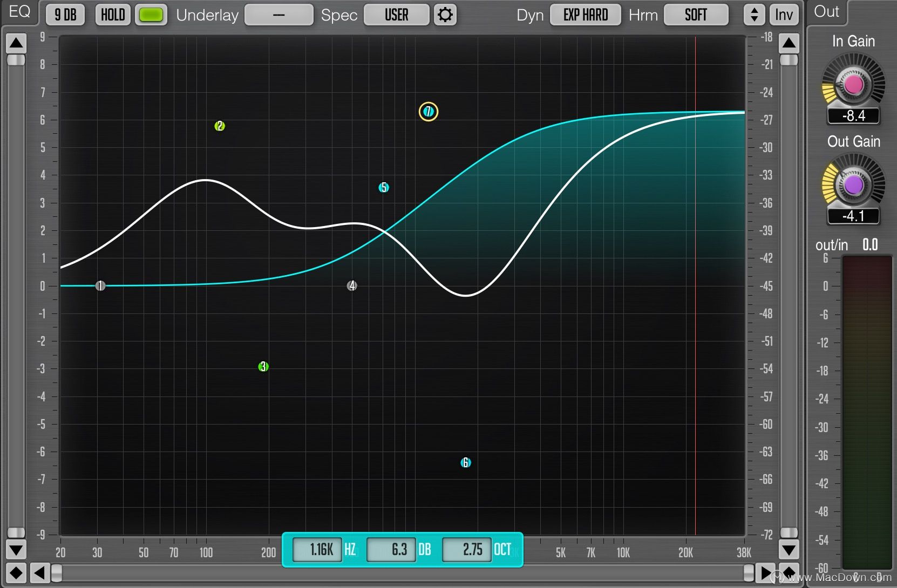Click the horizontal scrollbar left handle
Viewport: 897px width, 588px height.
click(57, 573)
